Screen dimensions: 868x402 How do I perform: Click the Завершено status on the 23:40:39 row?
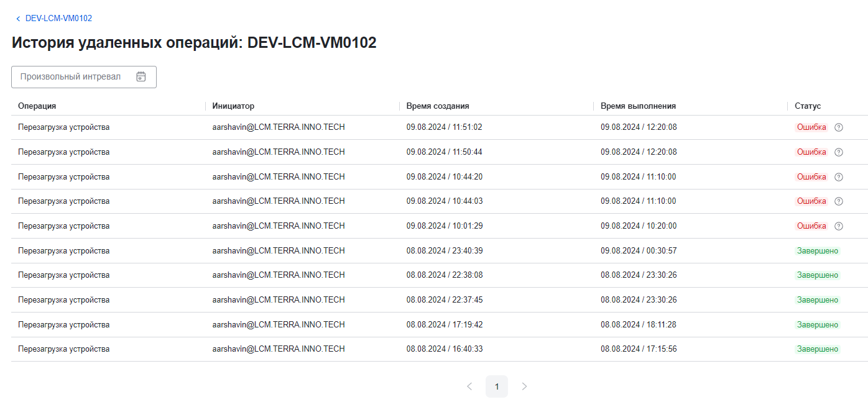pos(817,250)
